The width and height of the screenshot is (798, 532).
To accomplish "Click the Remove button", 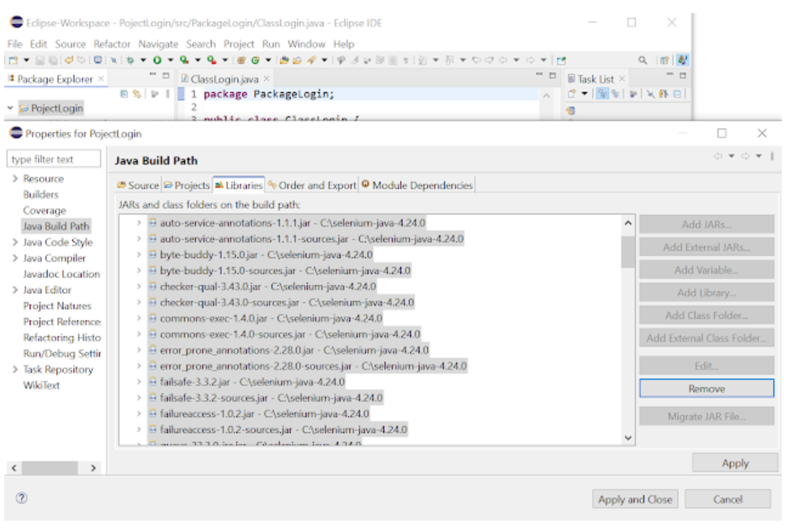I will [706, 389].
